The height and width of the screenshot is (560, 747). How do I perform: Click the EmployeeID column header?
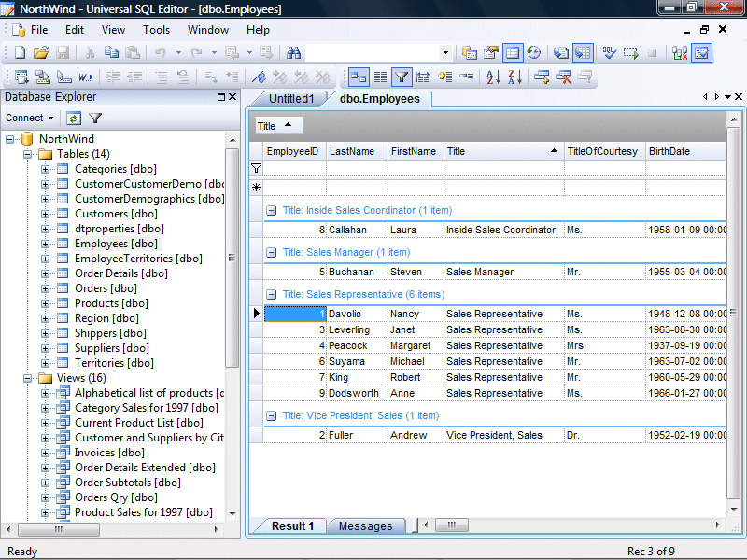[x=295, y=151]
